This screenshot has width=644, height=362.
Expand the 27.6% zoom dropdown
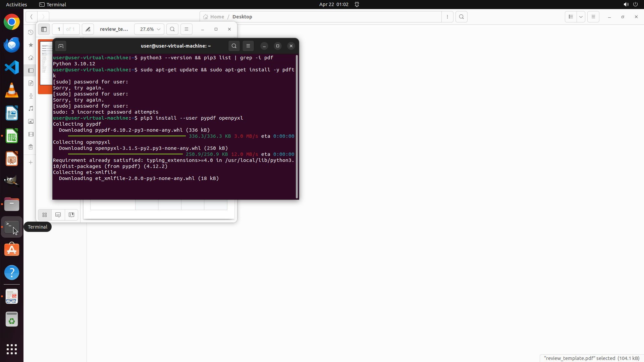click(149, 29)
